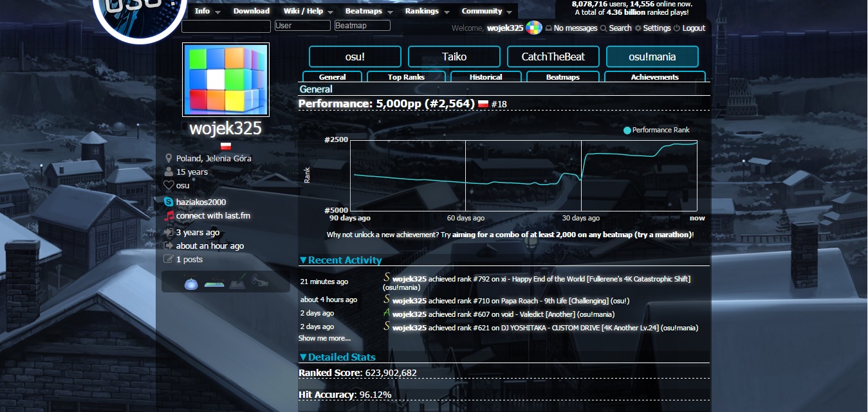Image resolution: width=868 pixels, height=412 pixels.
Task: Click the Poland flag next to country rank #18
Action: (483, 104)
